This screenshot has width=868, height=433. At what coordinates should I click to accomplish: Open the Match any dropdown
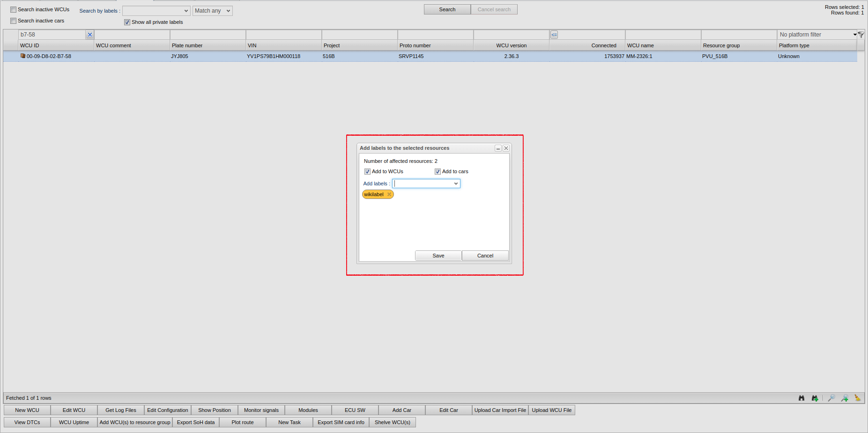(213, 11)
